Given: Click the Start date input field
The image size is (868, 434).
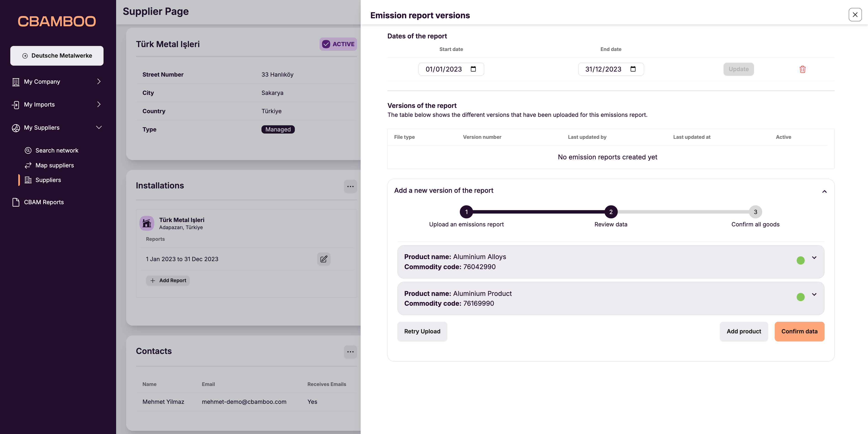Looking at the screenshot, I should coord(443,69).
